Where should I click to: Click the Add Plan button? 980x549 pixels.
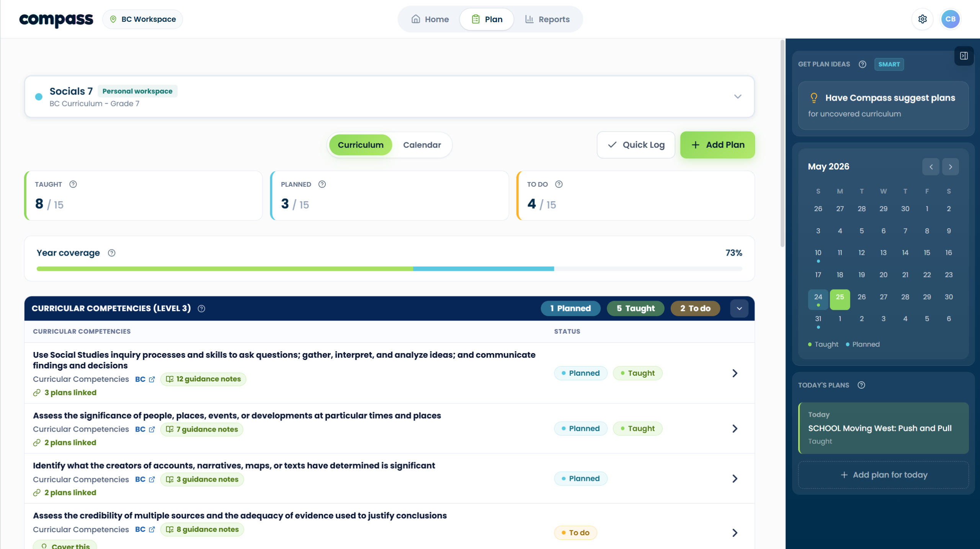pos(718,145)
